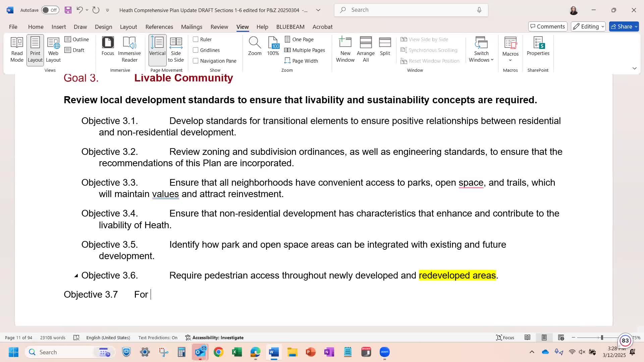The height and width of the screenshot is (362, 644).
Task: Open SharePoint Properties
Action: tap(538, 46)
